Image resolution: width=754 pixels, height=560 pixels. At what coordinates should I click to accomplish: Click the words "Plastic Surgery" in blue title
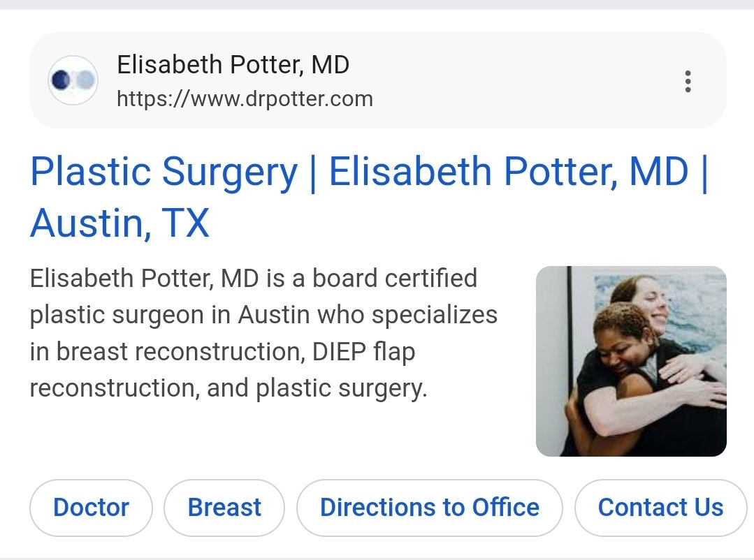(164, 171)
